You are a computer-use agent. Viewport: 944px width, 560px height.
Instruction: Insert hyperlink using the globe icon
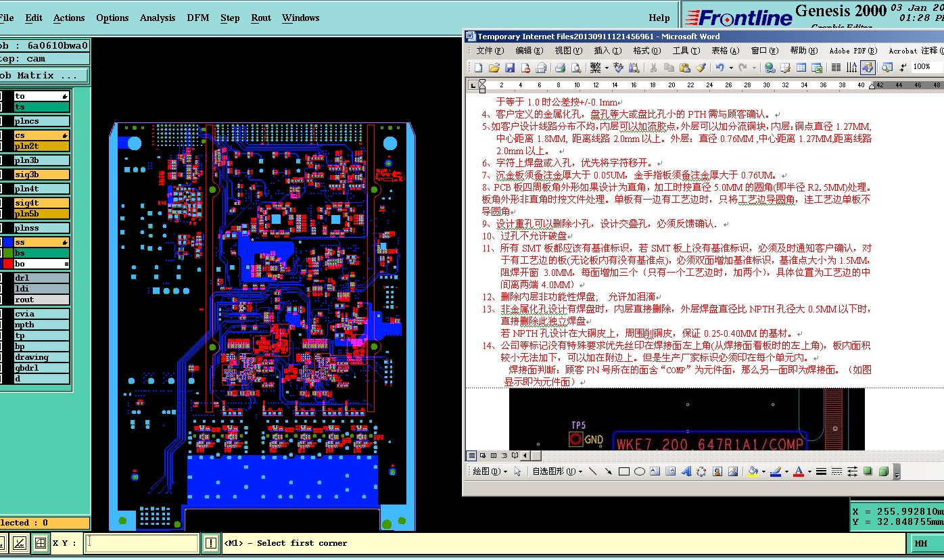[x=769, y=67]
